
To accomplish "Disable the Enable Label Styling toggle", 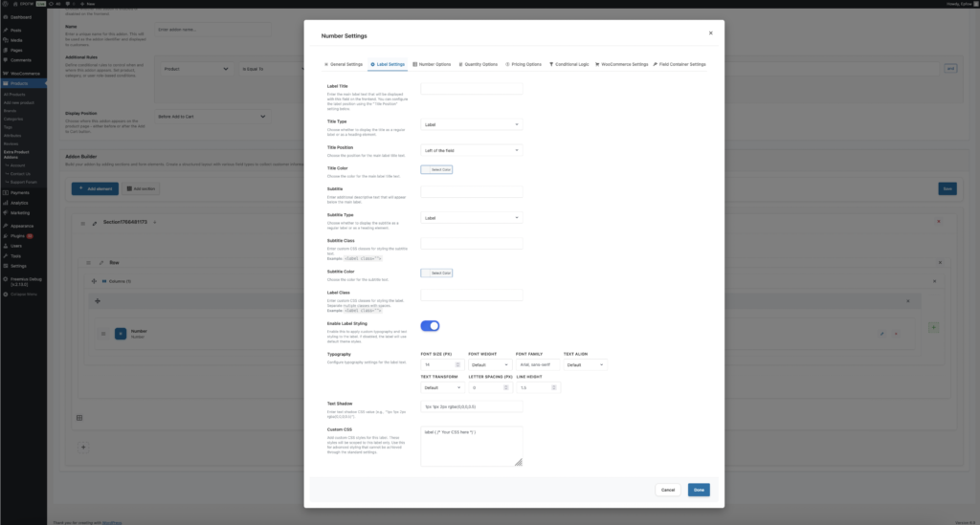I will (430, 326).
